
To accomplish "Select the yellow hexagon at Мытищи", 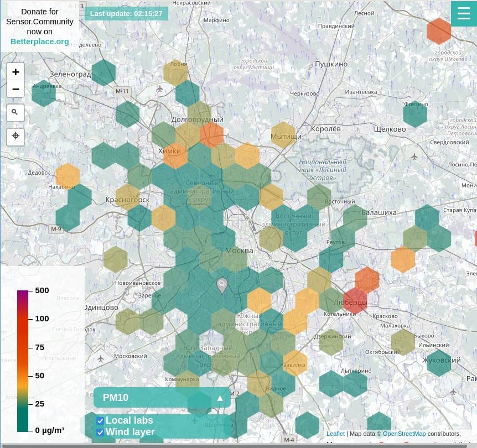I will click(x=283, y=135).
